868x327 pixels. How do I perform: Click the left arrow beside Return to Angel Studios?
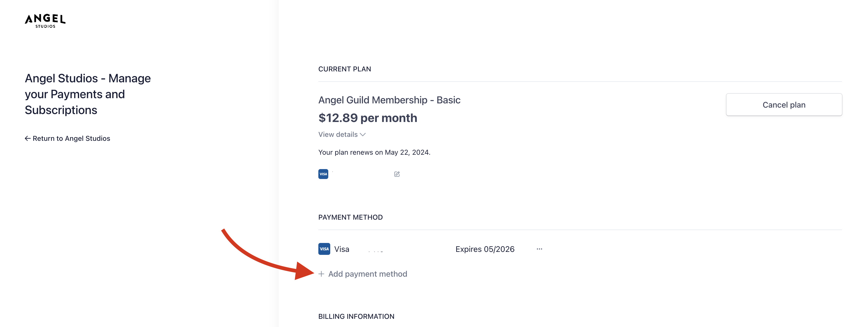[x=28, y=138]
